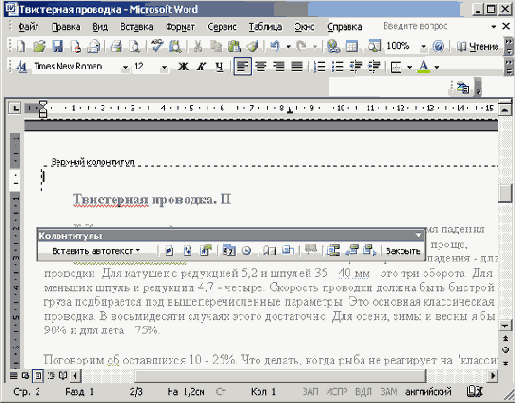515x403 pixels.
Task: Insert page number in the header
Action: point(169,251)
